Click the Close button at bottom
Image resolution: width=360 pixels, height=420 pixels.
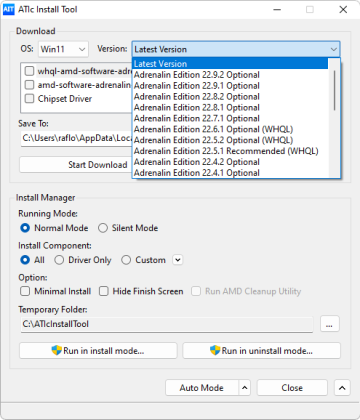pos(292,388)
